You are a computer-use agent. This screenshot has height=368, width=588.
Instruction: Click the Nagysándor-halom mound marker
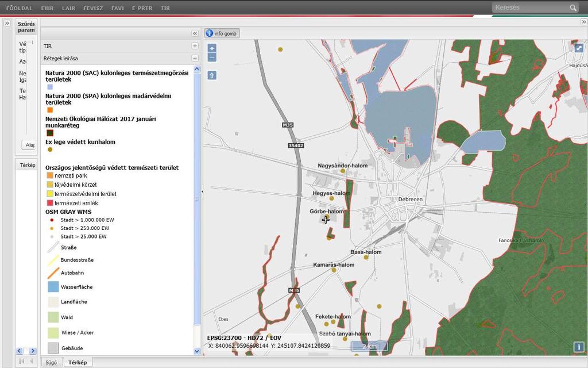click(x=342, y=171)
